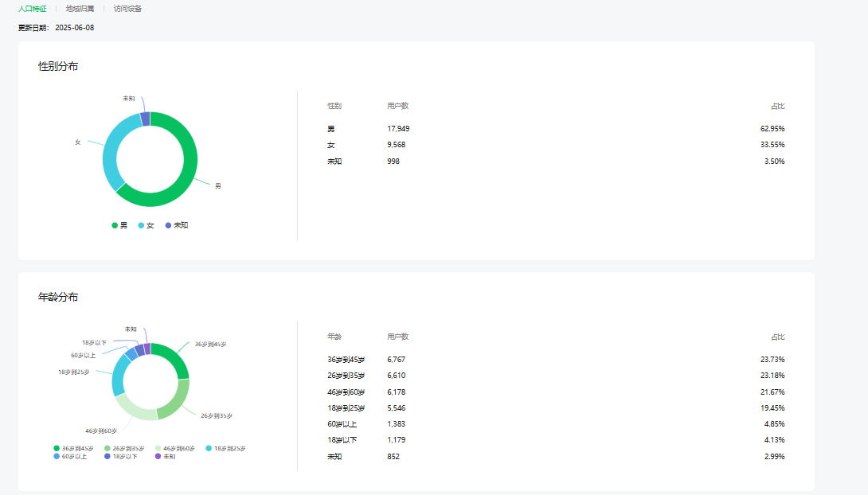This screenshot has height=495, width=868.
Task: Select male user count 17,949
Action: pyautogui.click(x=398, y=129)
